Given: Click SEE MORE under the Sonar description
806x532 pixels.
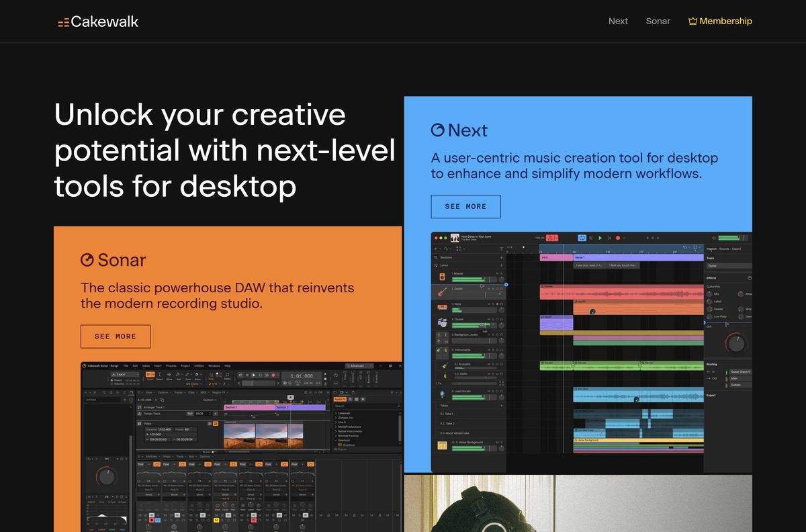Looking at the screenshot, I should tap(116, 336).
